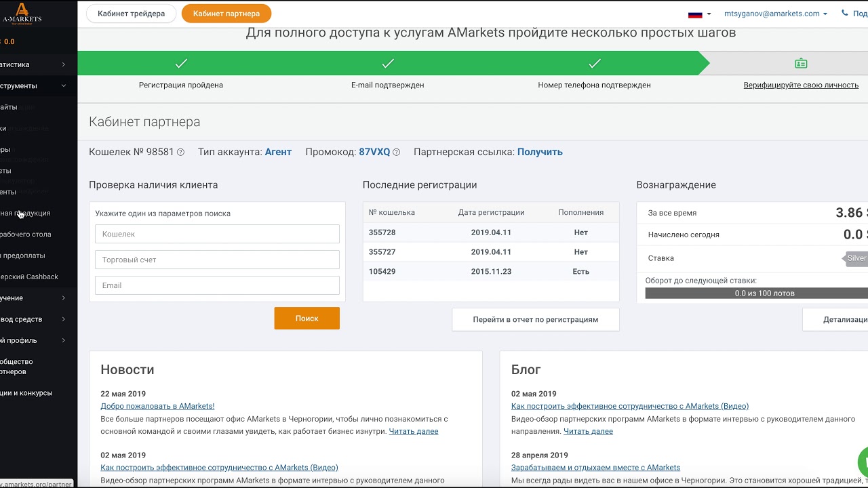Click Перейти в отчет по регистрациям button
Image resolution: width=868 pixels, height=488 pixels.
click(x=536, y=319)
